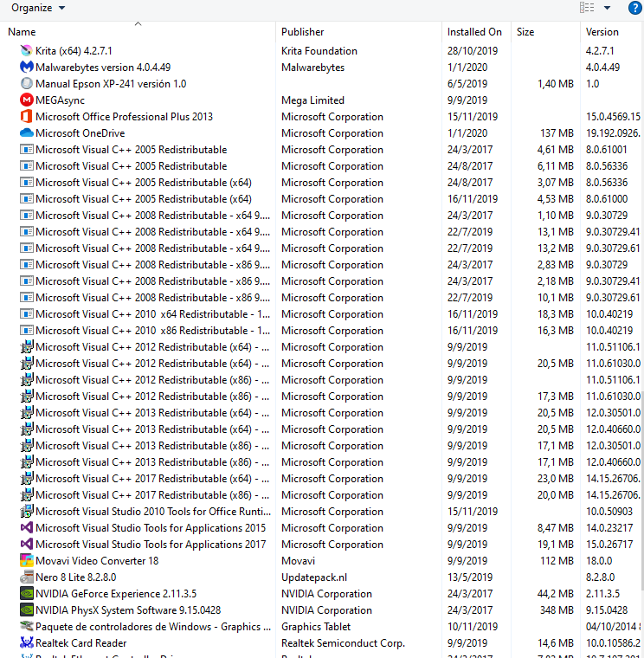
Task: Select the NVIDIA PhysX System Software icon
Action: [x=27, y=610]
